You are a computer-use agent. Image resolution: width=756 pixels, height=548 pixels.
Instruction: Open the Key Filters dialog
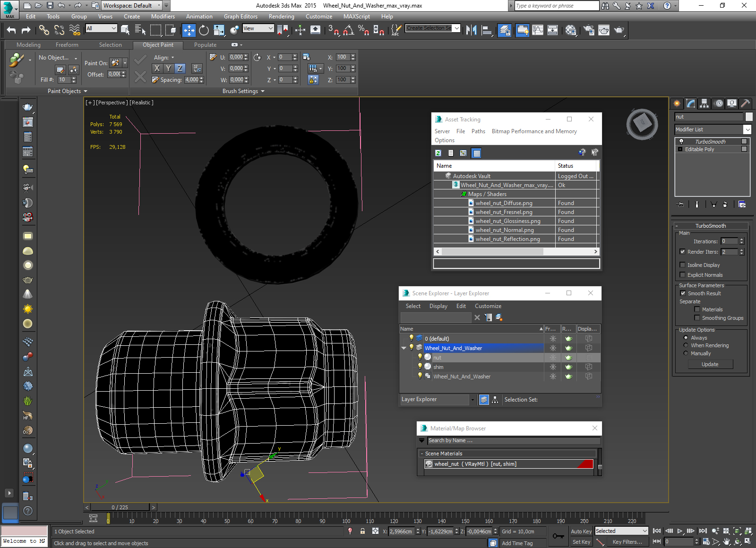click(627, 542)
